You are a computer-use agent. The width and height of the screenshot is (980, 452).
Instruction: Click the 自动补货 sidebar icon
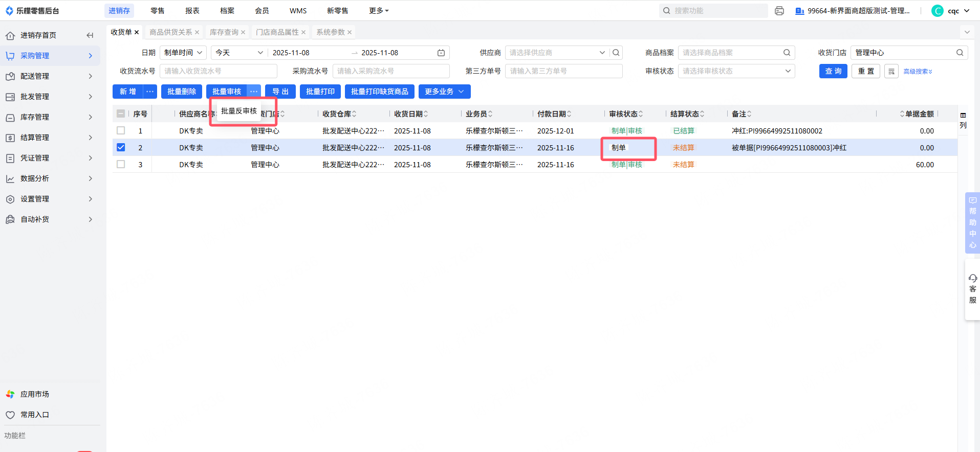[x=10, y=219]
